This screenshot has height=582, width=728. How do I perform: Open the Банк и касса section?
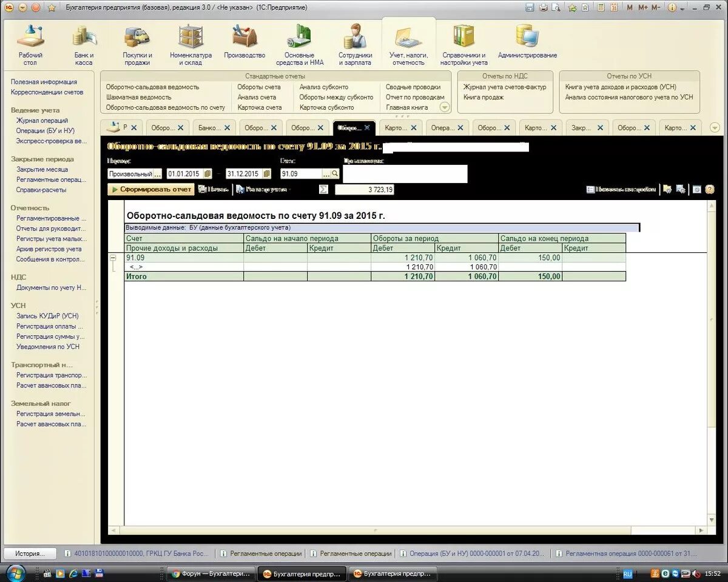click(84, 45)
